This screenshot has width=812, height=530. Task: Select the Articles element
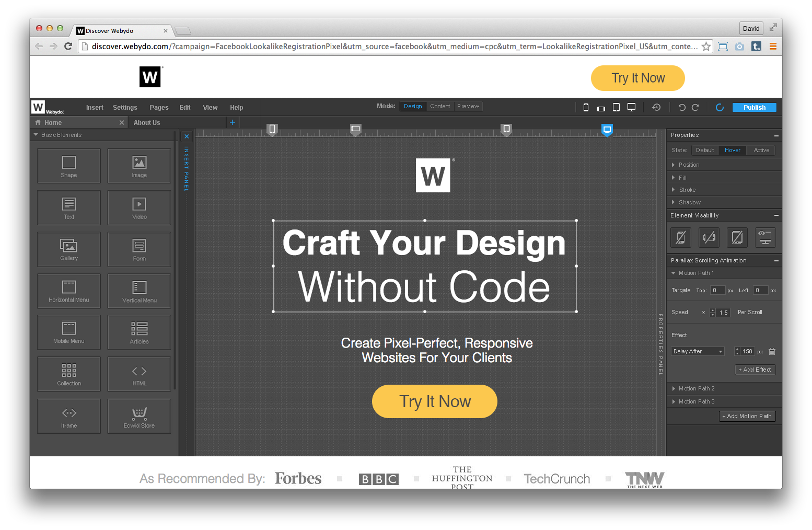139,332
